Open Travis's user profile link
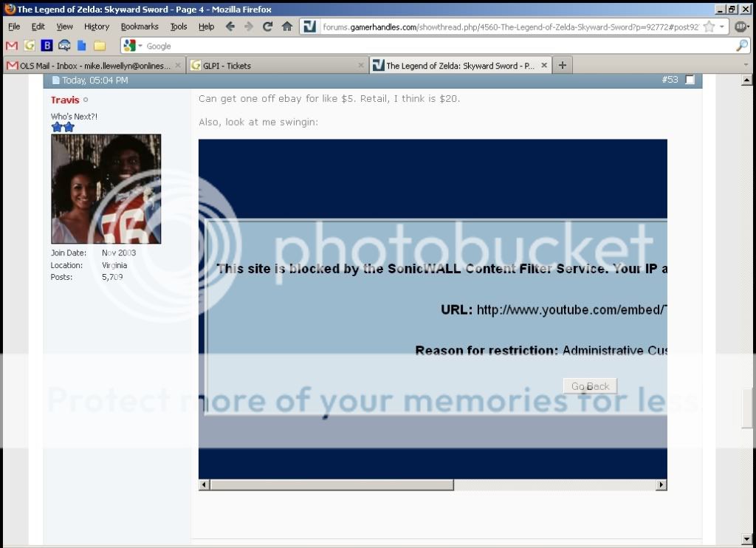The width and height of the screenshot is (756, 548). point(65,100)
